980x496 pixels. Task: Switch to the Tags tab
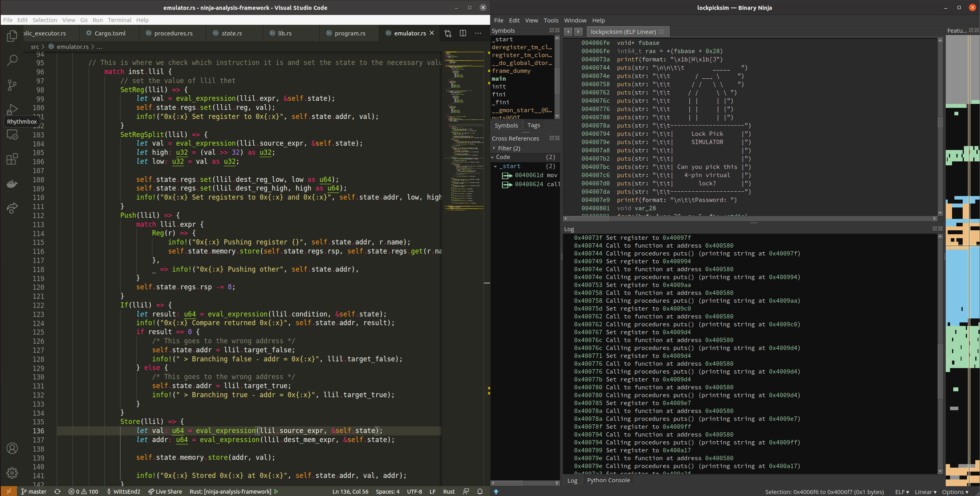click(x=534, y=125)
